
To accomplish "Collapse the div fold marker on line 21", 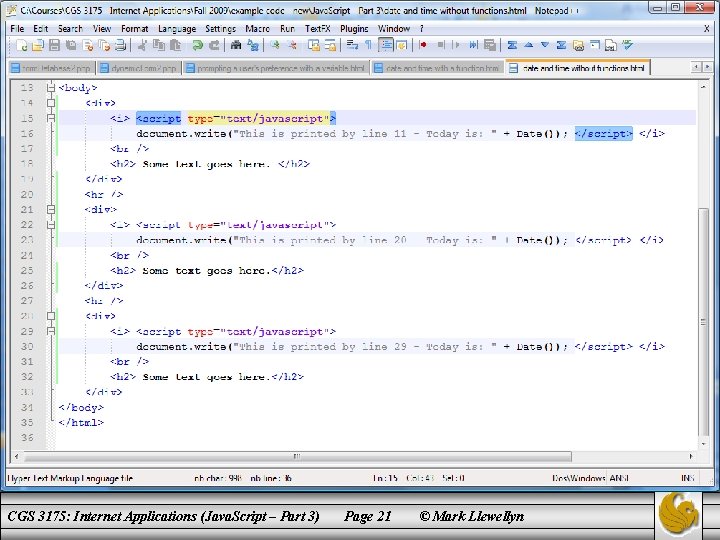I will [x=49, y=210].
